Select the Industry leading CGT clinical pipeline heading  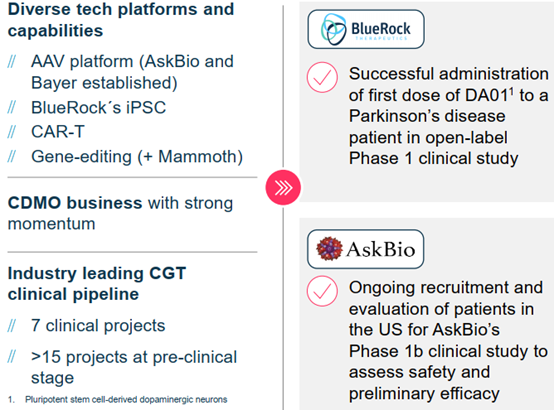pyautogui.click(x=97, y=284)
